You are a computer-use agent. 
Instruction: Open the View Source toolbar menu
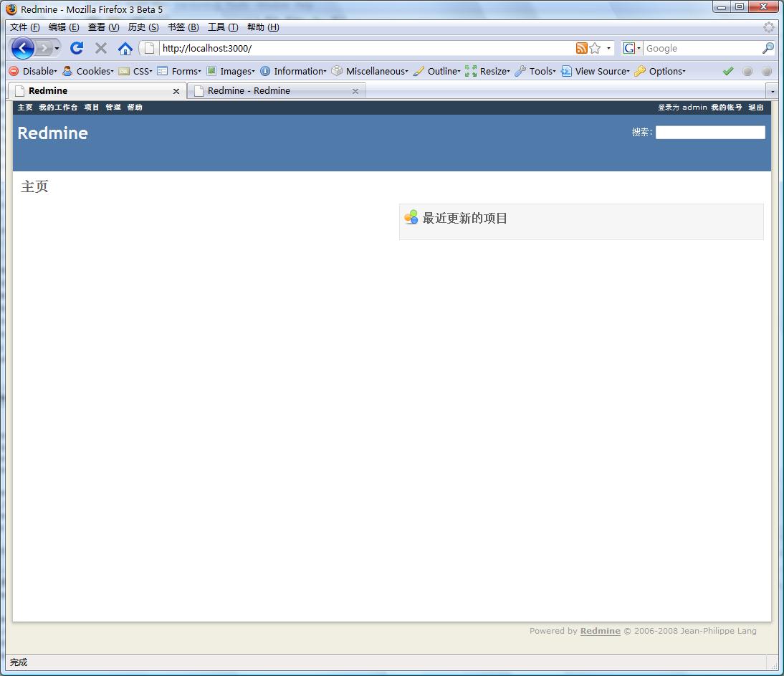click(595, 71)
